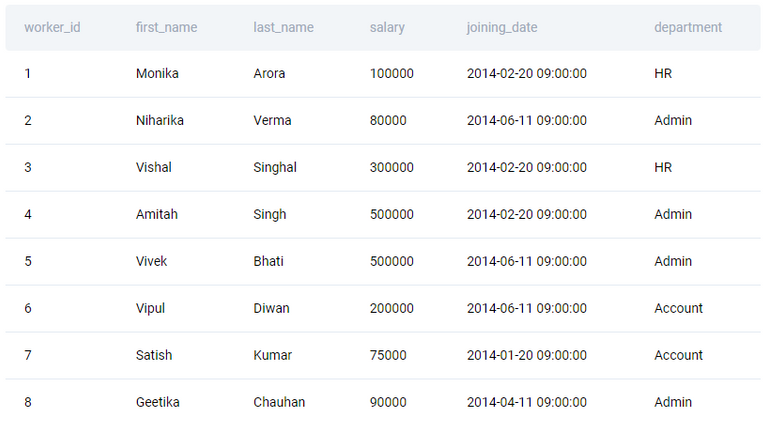Image resolution: width=768 pixels, height=433 pixels.
Task: Click the salary value 75000
Action: click(x=388, y=356)
